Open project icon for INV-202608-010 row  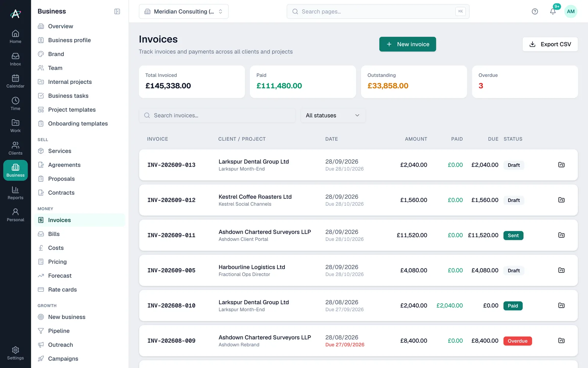tap(561, 305)
